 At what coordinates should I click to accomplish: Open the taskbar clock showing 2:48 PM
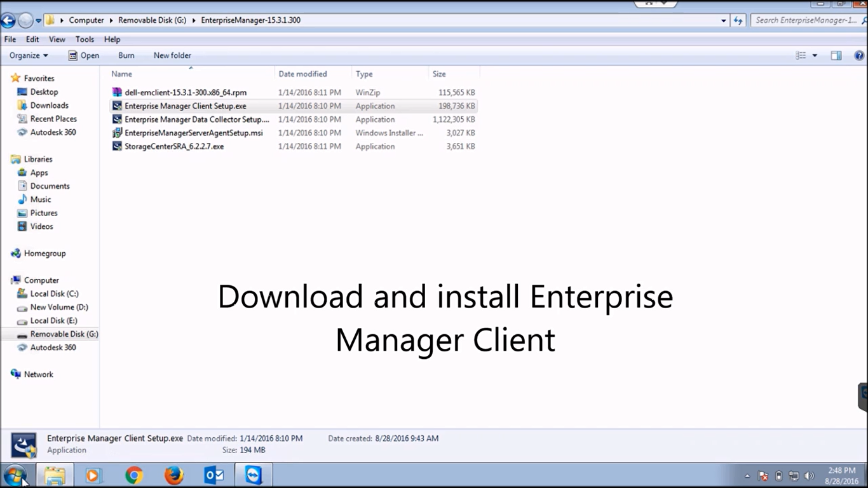pyautogui.click(x=841, y=476)
